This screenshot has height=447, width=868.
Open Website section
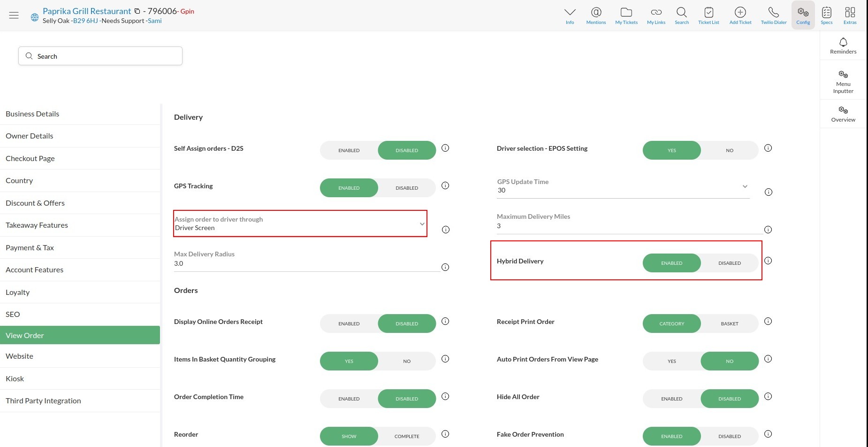[x=80, y=356]
